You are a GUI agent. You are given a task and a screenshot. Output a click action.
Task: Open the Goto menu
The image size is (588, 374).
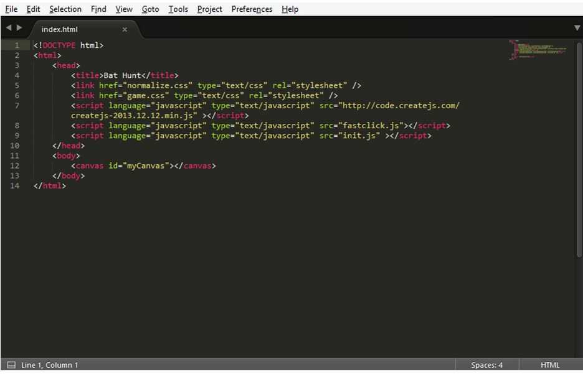click(x=150, y=9)
